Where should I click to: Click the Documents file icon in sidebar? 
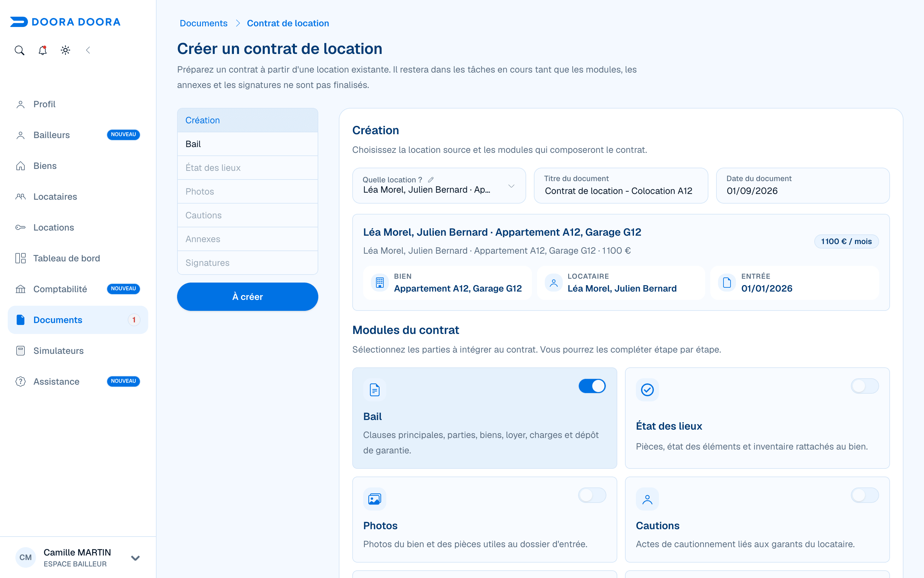(x=21, y=320)
